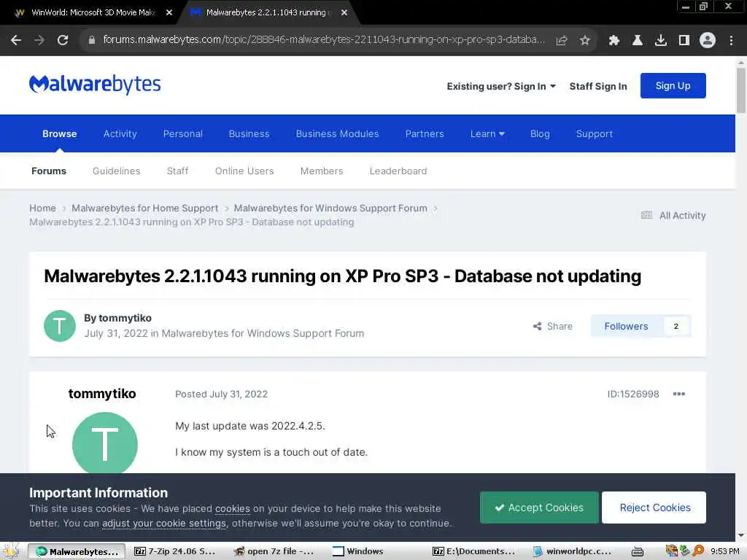Click tommytiko username in post
Viewport: 747px width, 560px height.
click(102, 394)
